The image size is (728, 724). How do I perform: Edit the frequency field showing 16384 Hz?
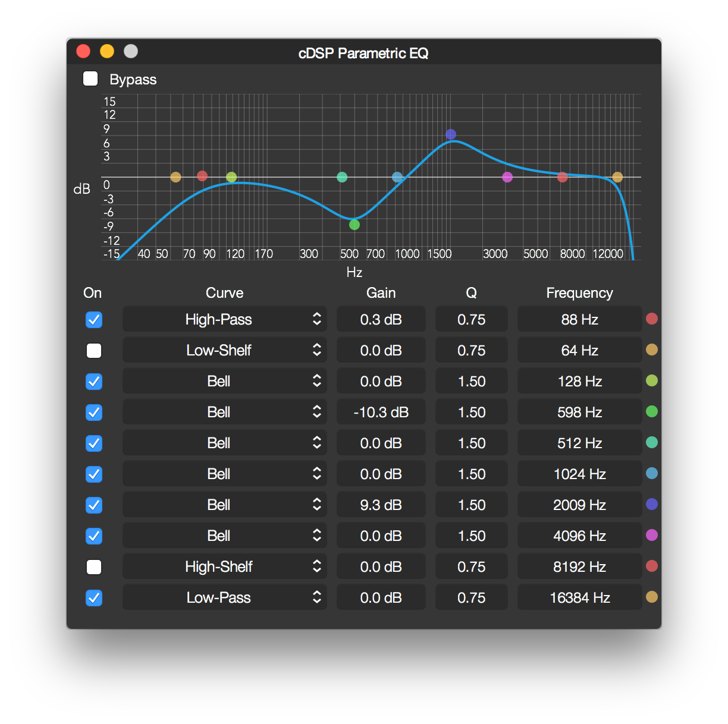tap(579, 597)
